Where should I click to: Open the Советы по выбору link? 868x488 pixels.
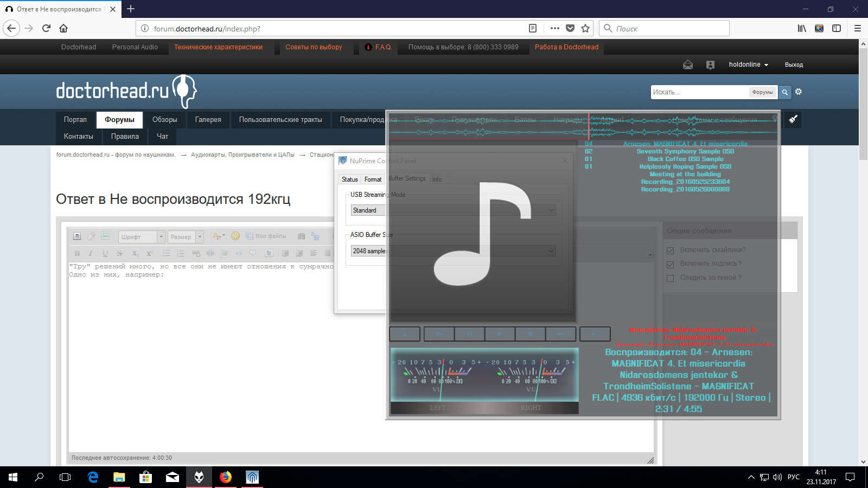pyautogui.click(x=314, y=47)
